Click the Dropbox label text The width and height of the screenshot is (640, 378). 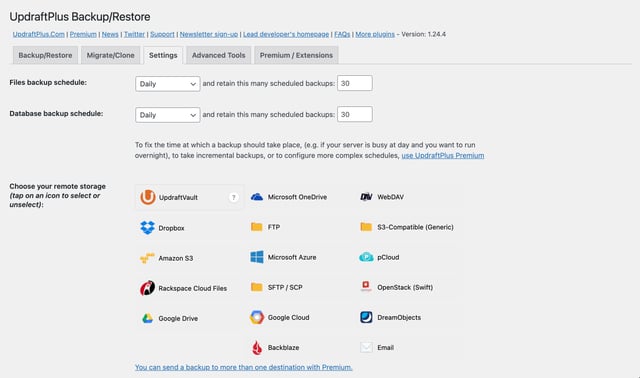[171, 228]
